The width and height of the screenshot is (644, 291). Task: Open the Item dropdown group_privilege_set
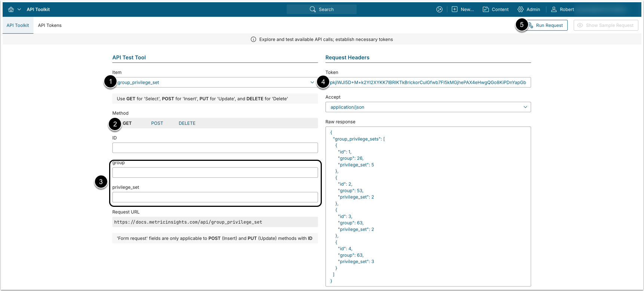(x=215, y=82)
